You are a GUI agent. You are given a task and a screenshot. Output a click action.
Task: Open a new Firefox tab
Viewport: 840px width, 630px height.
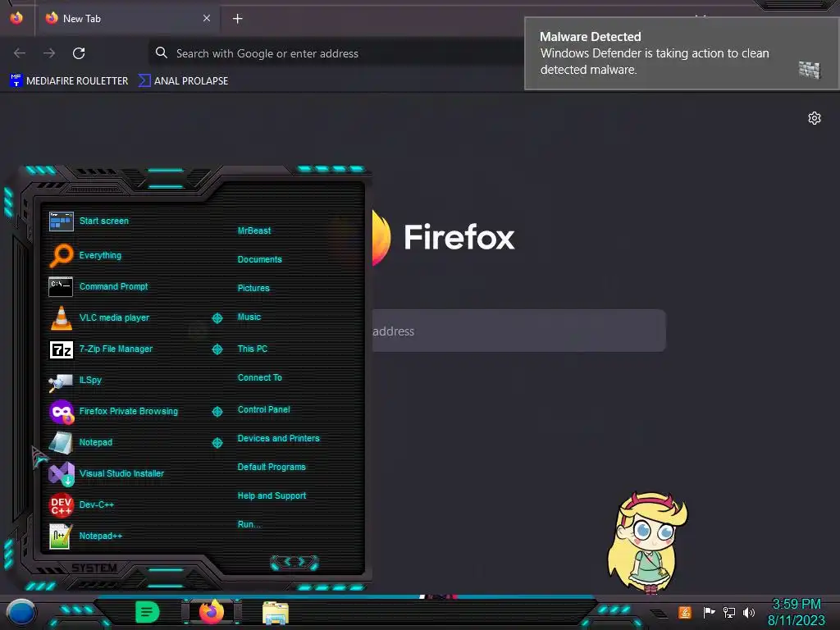237,19
